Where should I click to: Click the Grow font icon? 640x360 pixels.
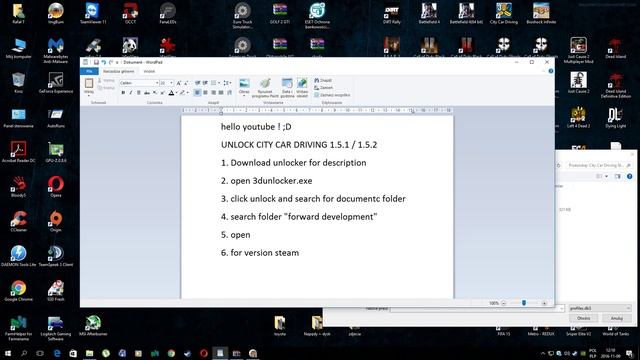(x=178, y=83)
